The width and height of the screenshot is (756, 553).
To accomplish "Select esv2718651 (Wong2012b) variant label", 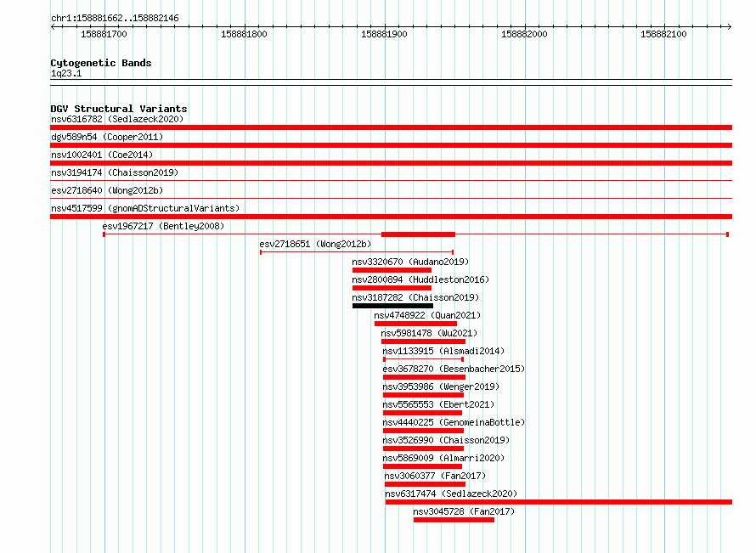I will point(315,244).
